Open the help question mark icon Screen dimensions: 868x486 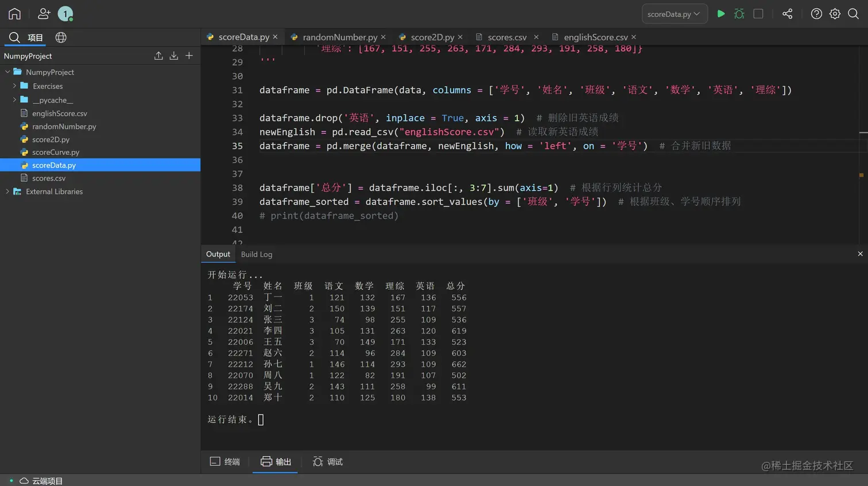[816, 14]
